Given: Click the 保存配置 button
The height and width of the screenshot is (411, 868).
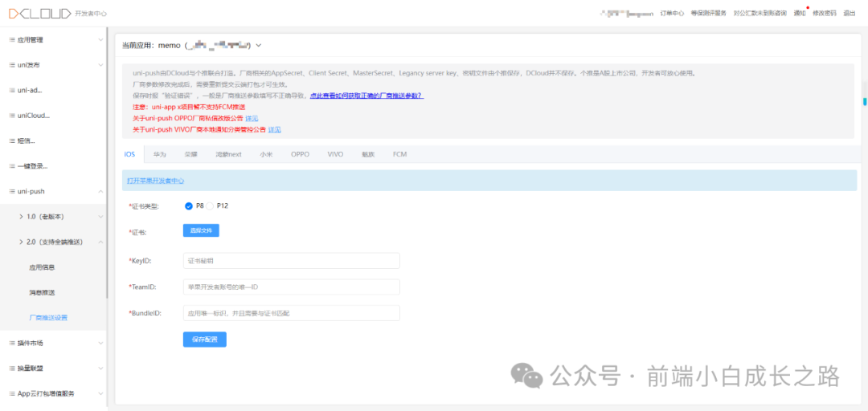Looking at the screenshot, I should [x=205, y=339].
